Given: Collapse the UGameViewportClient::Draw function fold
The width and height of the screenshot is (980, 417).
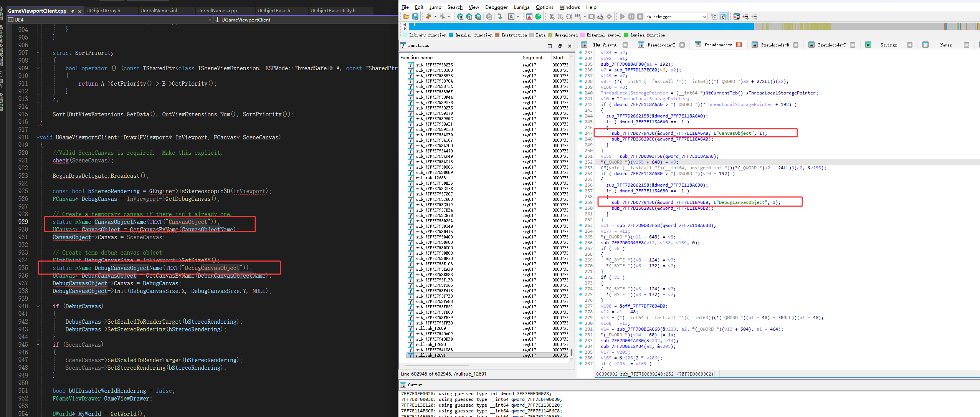Looking at the screenshot, I should click(x=38, y=137).
